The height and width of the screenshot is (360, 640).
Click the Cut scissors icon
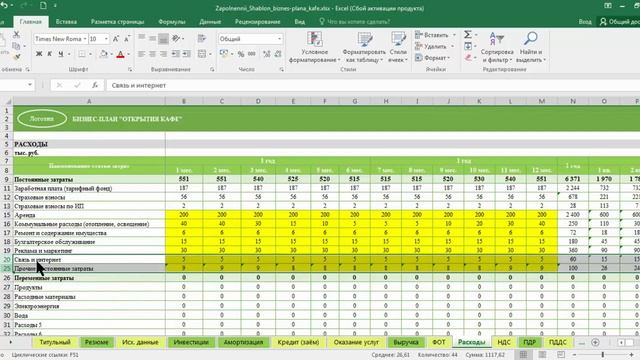click(x=16, y=35)
